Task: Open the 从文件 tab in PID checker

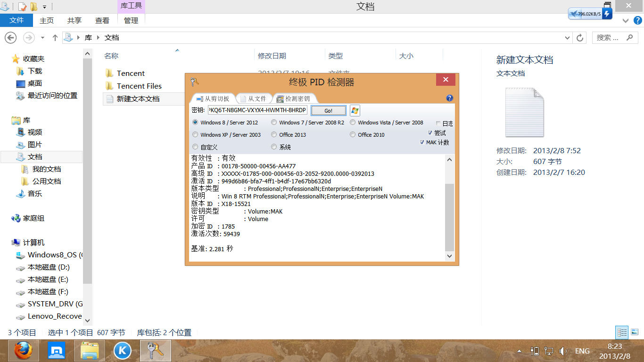Action: (253, 99)
